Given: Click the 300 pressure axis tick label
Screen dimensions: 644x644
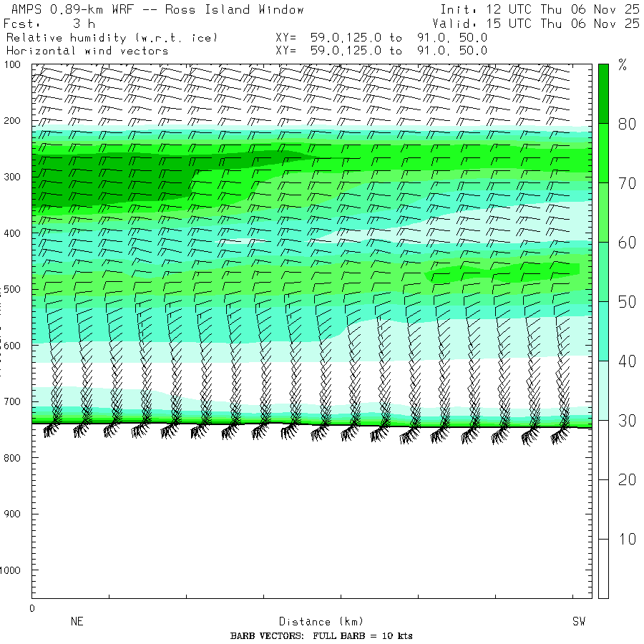Looking at the screenshot, I should 15,177.
